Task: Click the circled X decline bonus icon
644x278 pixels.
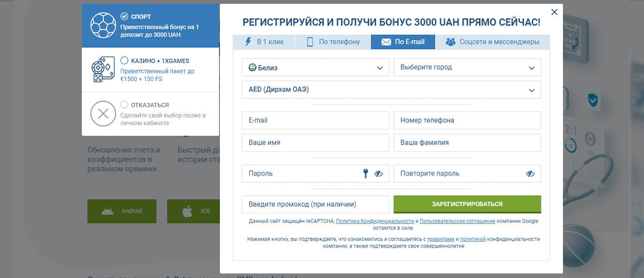Action: point(103,113)
